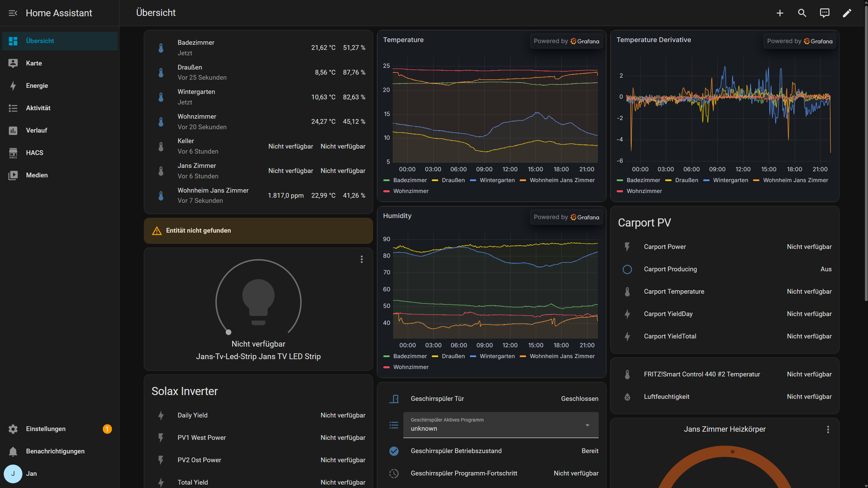Click the Keller thermometer icon
The height and width of the screenshot is (488, 868).
[161, 147]
